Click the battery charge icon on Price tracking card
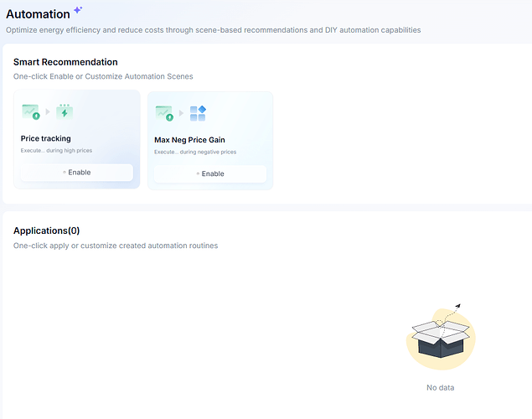532x419 pixels. click(65, 111)
